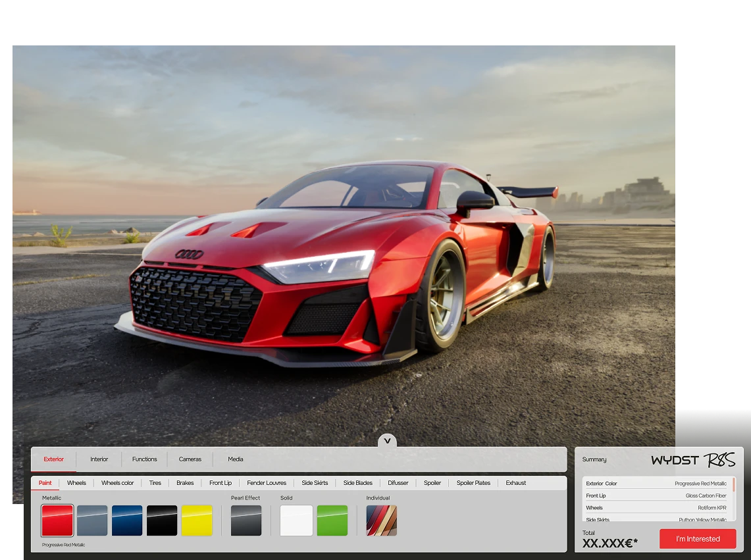751x560 pixels.
Task: Choose the dark Pearl Effect swatch
Action: pos(246,521)
